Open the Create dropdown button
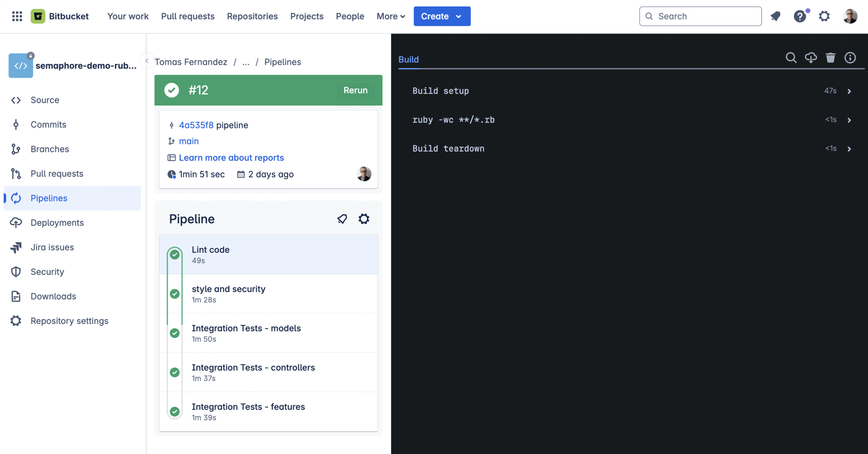The image size is (868, 454). 442,16
